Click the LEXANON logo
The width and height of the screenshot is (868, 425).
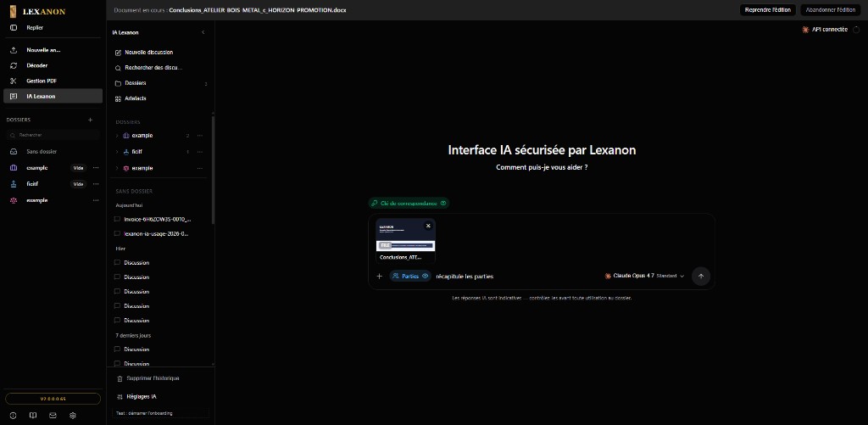point(37,10)
